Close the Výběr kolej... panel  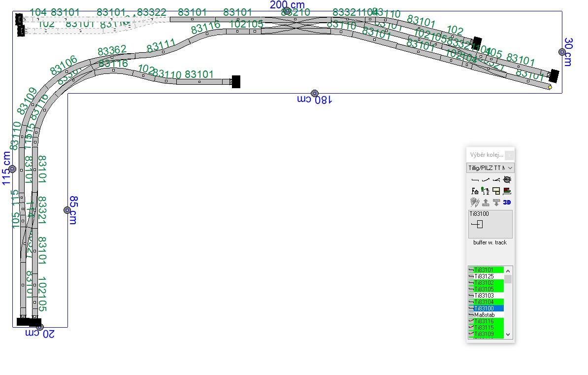coord(509,155)
